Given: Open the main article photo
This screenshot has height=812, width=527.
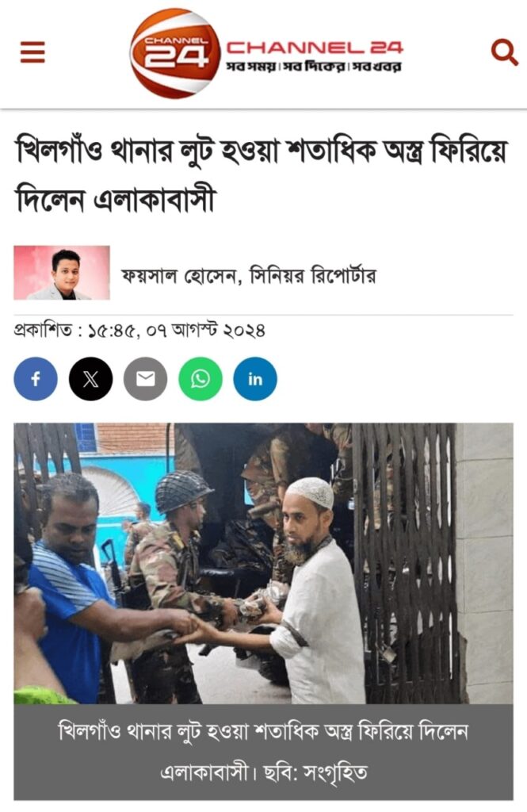Looking at the screenshot, I should [x=263, y=564].
